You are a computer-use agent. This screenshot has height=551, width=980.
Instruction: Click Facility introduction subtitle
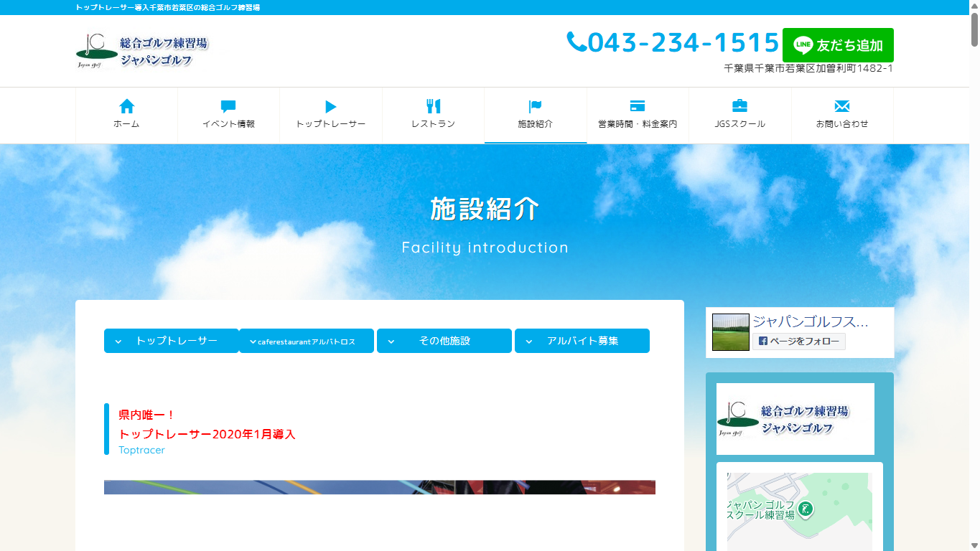pos(485,248)
